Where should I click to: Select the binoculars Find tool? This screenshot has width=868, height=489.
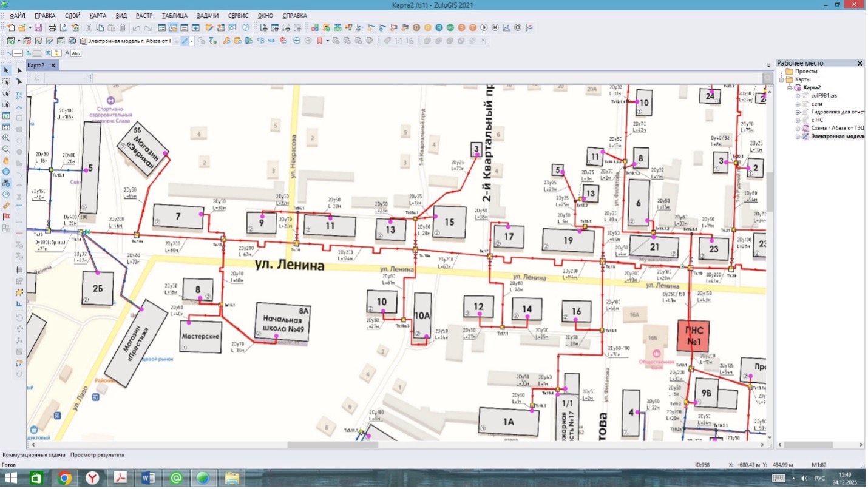coord(6,183)
